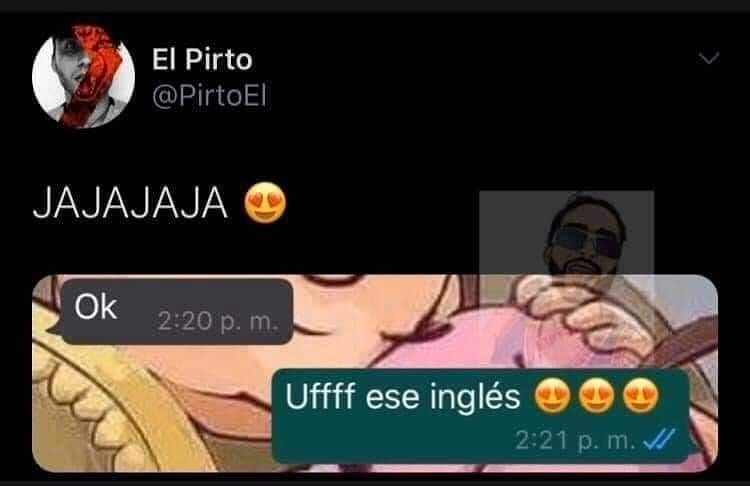Select the Ok incoming message bubble

click(x=176, y=311)
